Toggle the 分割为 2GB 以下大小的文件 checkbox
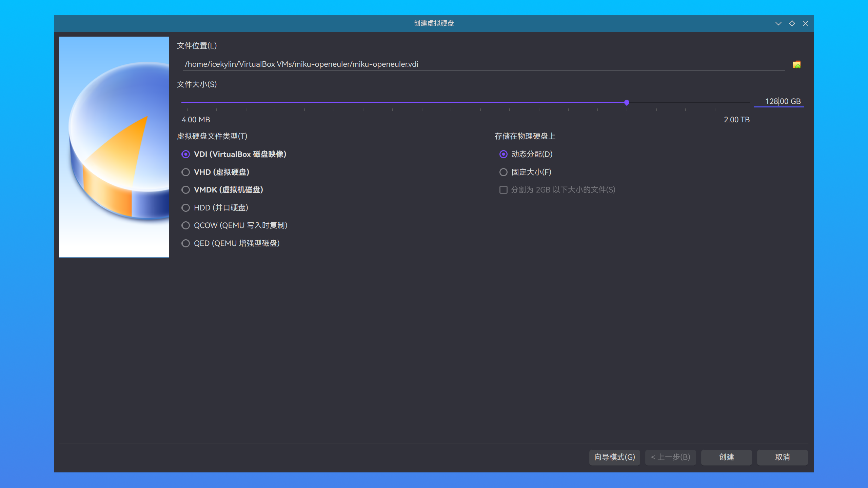 pos(557,190)
